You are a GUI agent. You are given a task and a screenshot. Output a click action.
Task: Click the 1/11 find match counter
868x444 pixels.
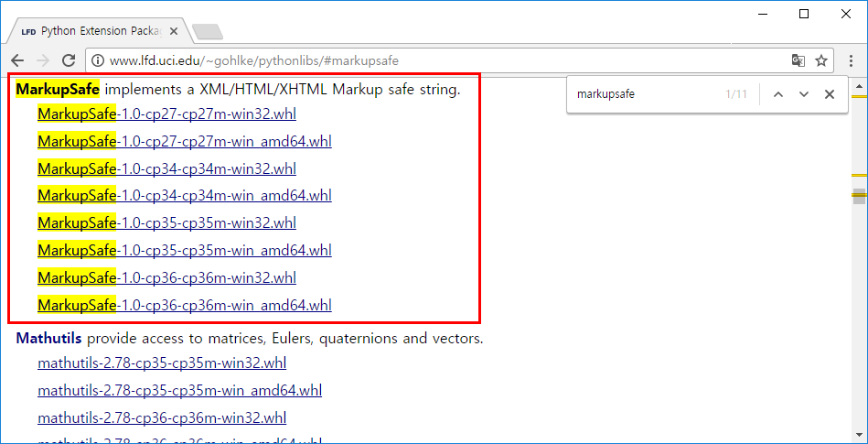(x=736, y=94)
